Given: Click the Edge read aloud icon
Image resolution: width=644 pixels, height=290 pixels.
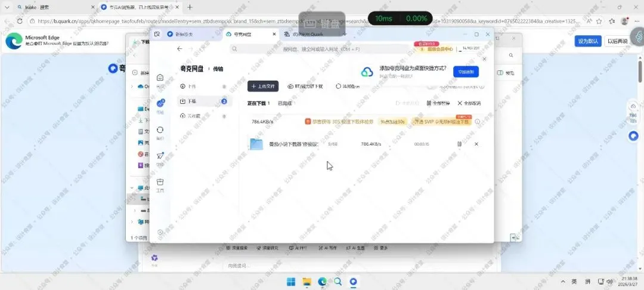Looking at the screenshot, I should (589, 21).
